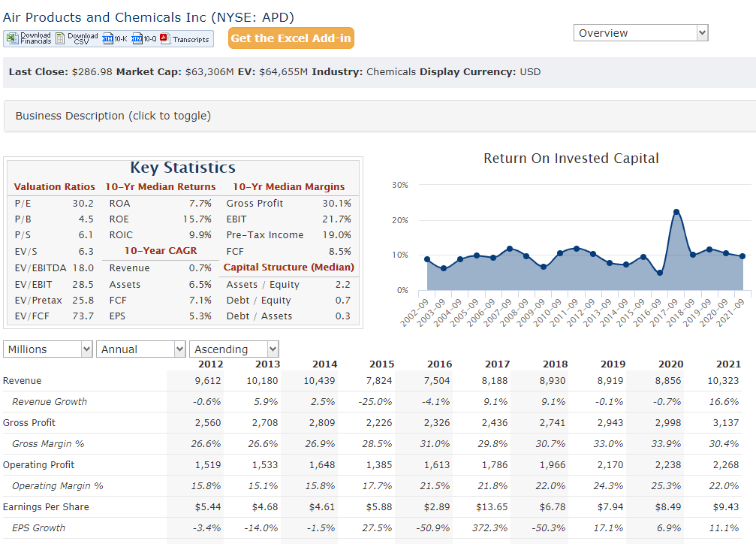Click the Market Cap value $63,306M
The width and height of the screenshot is (756, 544).
tap(209, 72)
